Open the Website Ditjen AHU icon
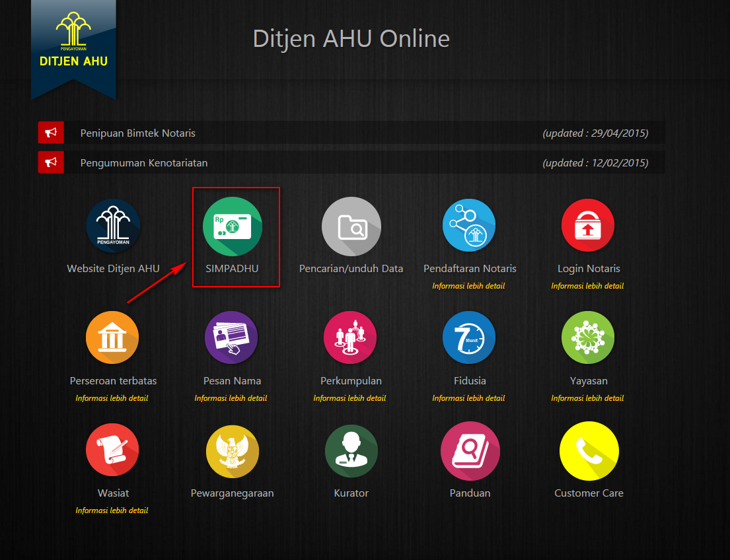730x560 pixels. click(x=113, y=226)
